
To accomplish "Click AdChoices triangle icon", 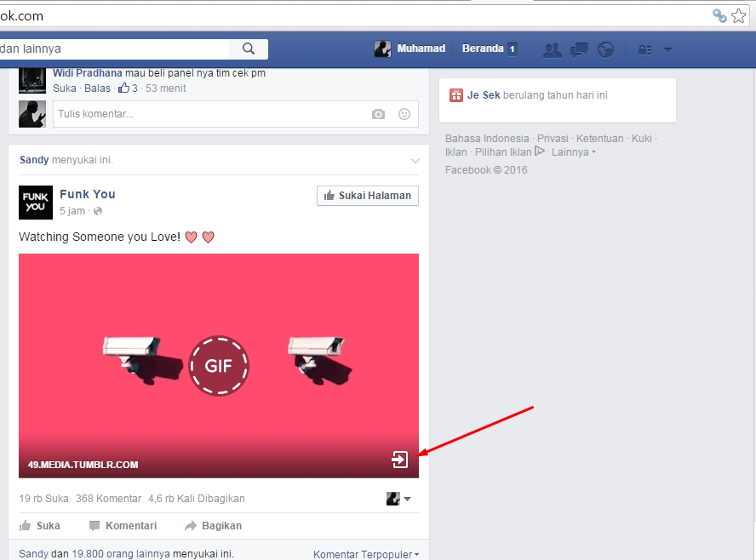I will (x=540, y=151).
